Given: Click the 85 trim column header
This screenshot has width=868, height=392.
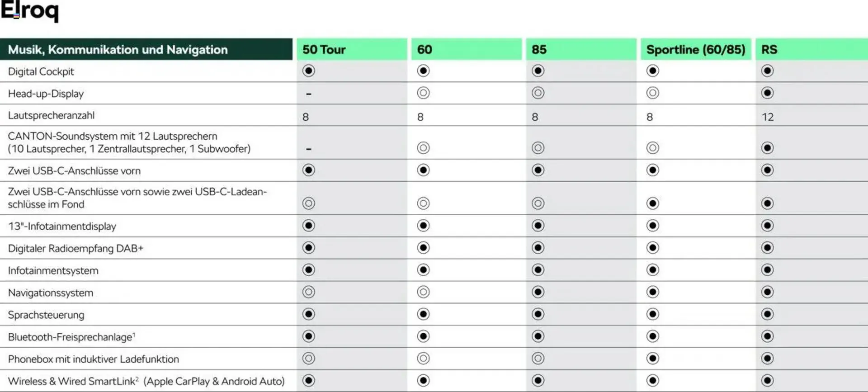Looking at the screenshot, I should [539, 49].
